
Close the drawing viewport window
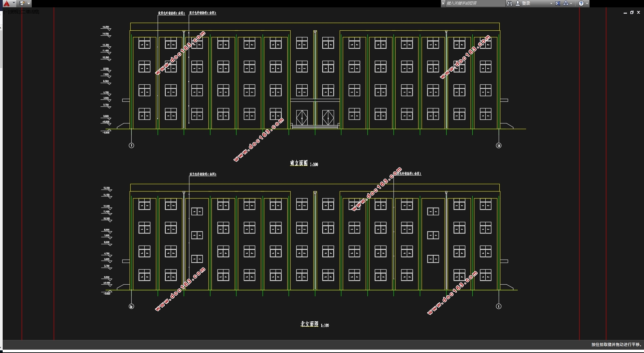point(638,12)
